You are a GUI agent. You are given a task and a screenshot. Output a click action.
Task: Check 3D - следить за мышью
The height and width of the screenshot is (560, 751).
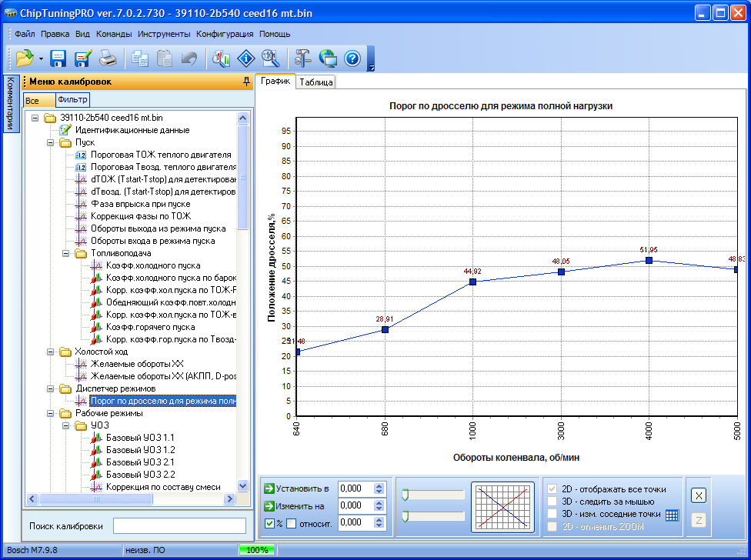[x=552, y=502]
